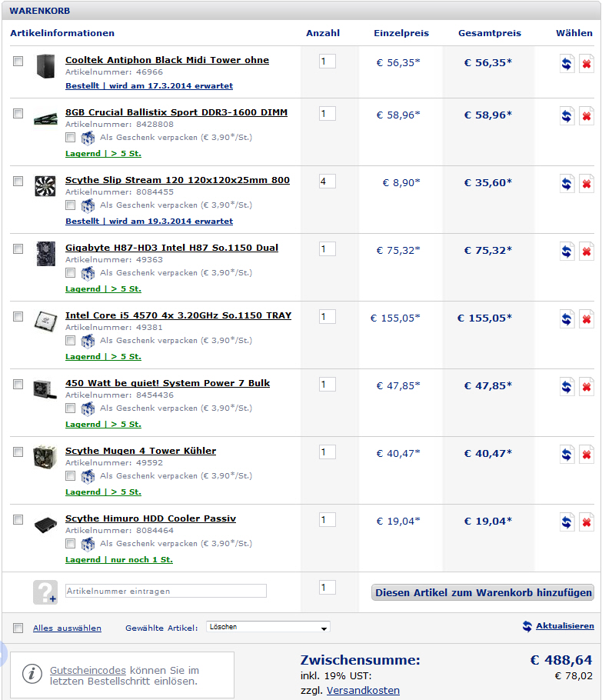Enable gift wrapping for Crucial Ballistix RAM

[70, 138]
